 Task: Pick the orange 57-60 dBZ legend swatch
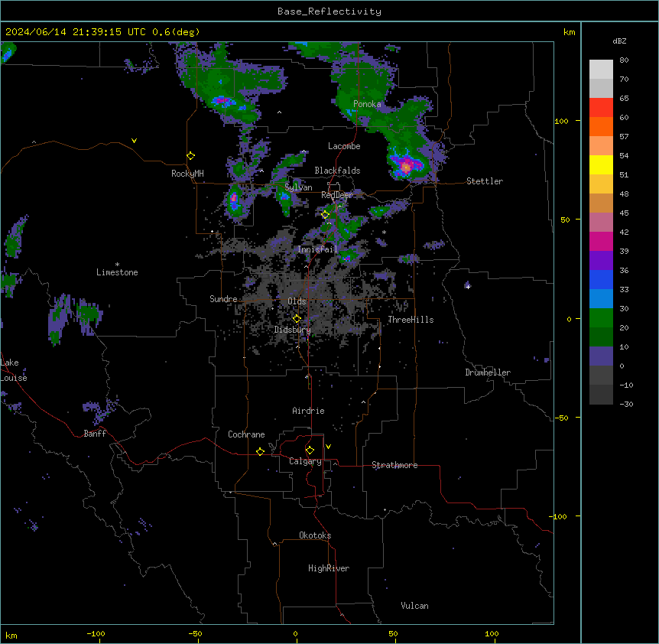[601, 126]
